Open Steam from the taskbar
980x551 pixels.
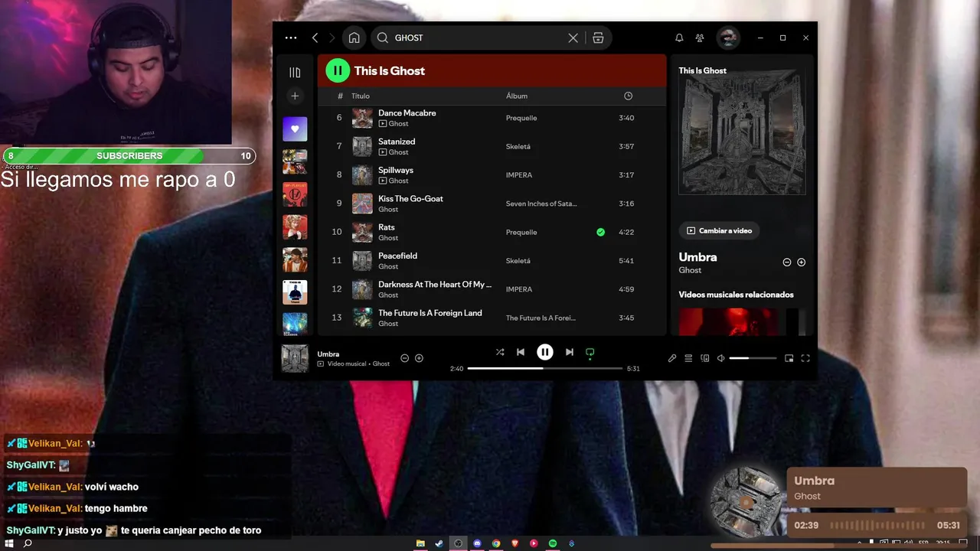(x=439, y=543)
